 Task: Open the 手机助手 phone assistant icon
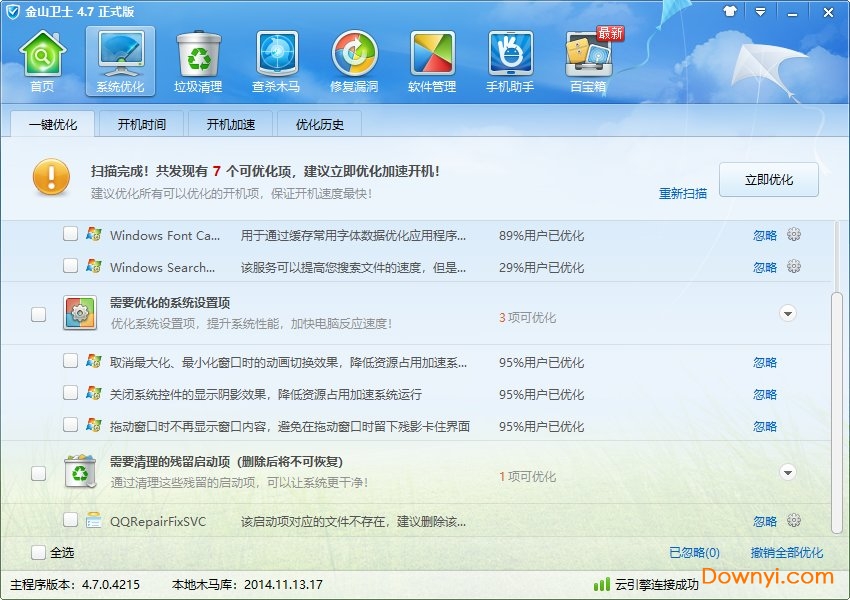click(510, 58)
